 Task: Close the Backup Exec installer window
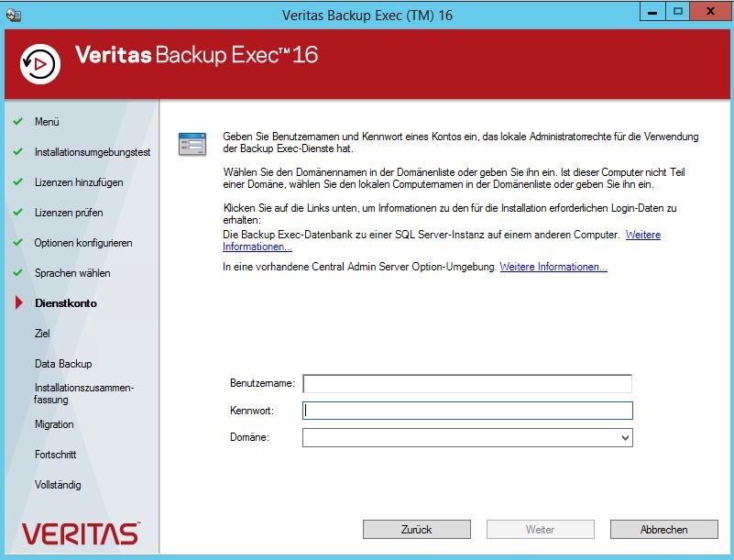click(709, 12)
